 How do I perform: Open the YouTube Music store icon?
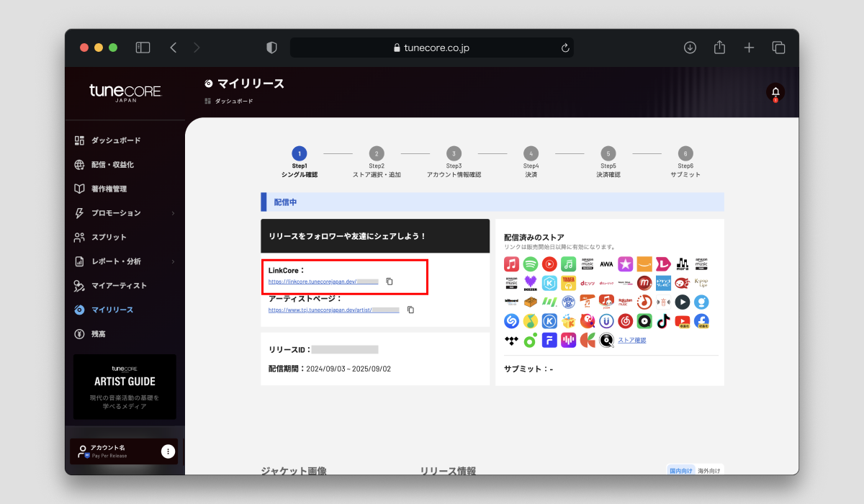(549, 264)
